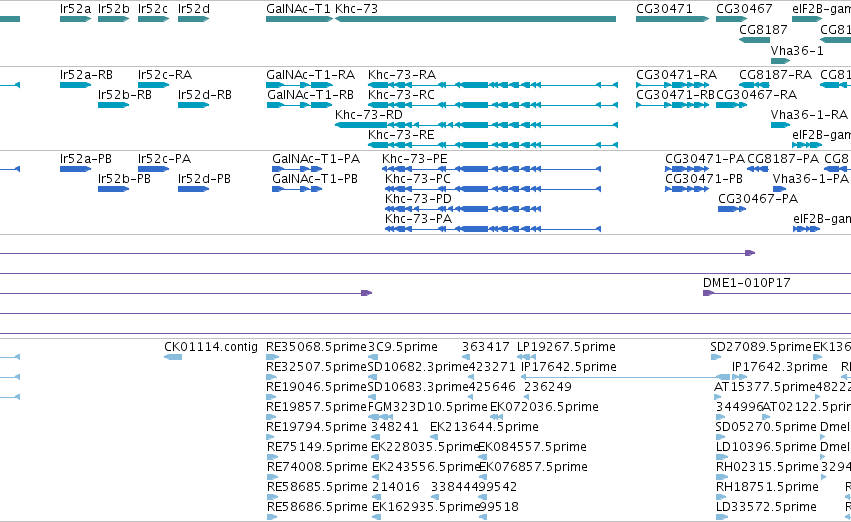851x522 pixels.
Task: Select the Ir52a-RB transcript label
Action: (x=86, y=74)
